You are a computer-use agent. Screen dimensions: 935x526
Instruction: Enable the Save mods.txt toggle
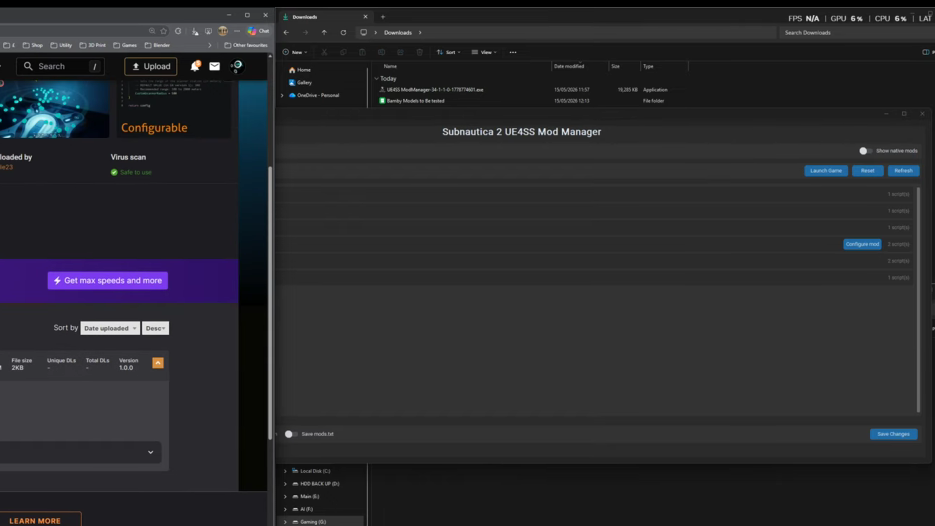coord(290,434)
